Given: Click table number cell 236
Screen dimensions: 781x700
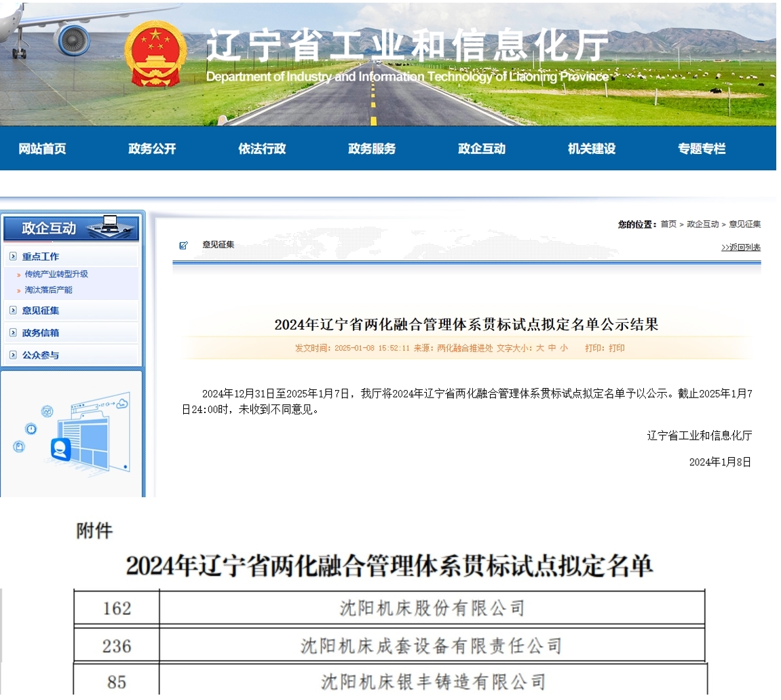Looking at the screenshot, I should 117,646.
